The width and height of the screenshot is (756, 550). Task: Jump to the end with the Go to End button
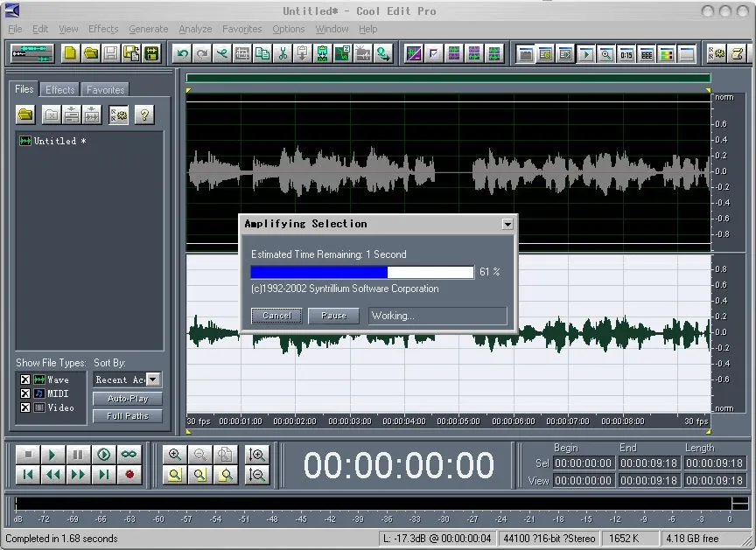tap(103, 475)
